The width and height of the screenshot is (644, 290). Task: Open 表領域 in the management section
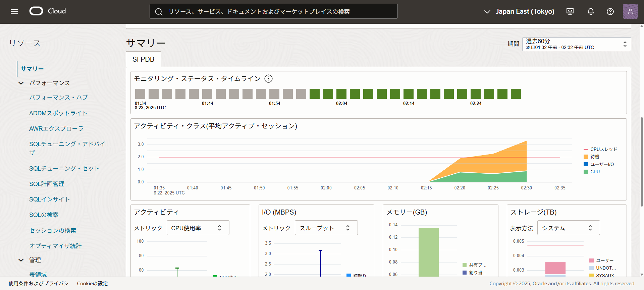[x=38, y=274]
